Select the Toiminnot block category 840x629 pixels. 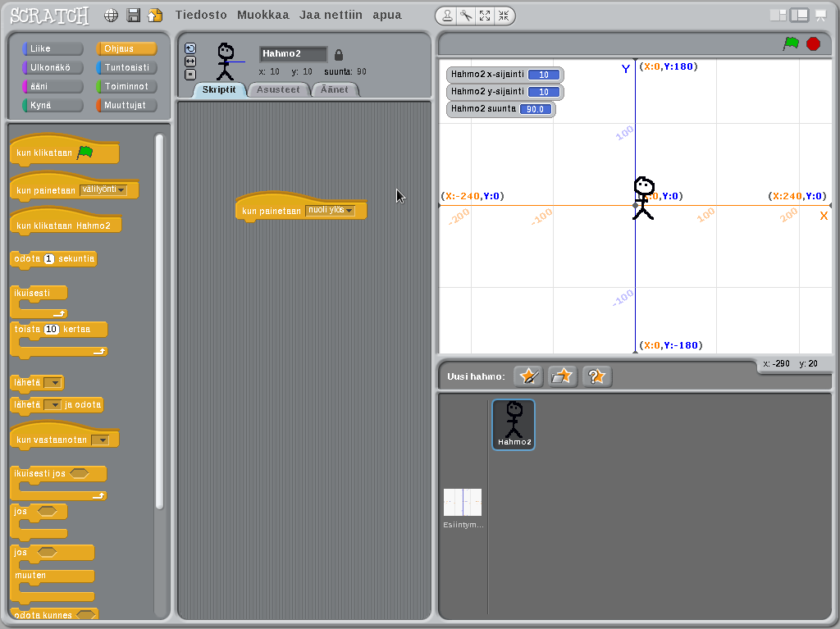126,86
